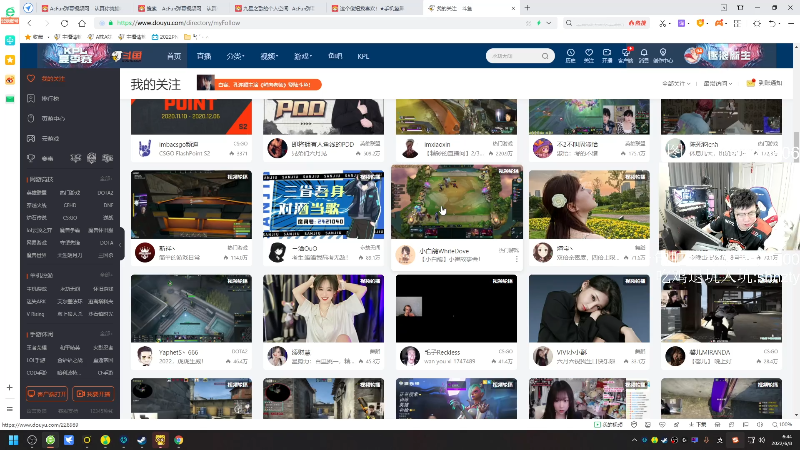The image size is (800, 450).
Task: Click the Douyu logo in header
Action: tap(127, 56)
